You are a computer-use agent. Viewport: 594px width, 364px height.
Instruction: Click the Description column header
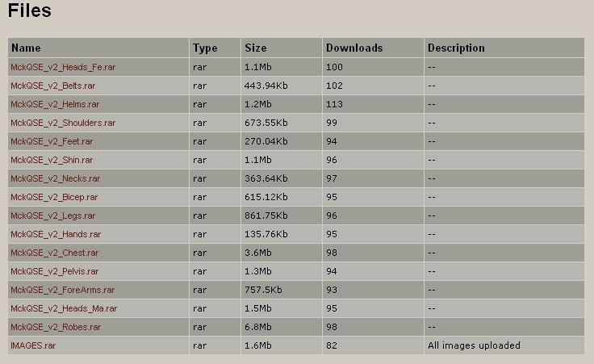click(456, 48)
